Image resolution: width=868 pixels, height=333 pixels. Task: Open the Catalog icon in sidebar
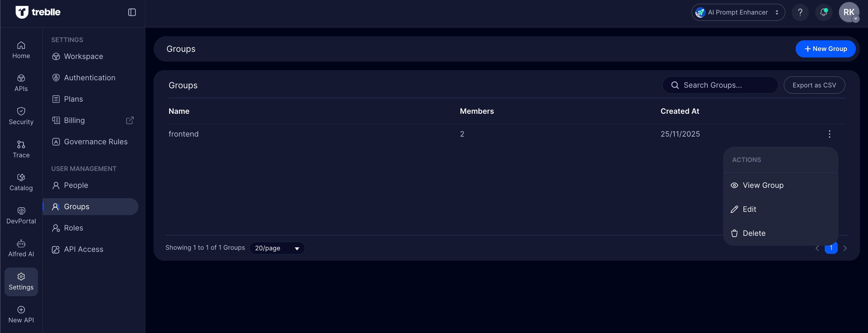[x=21, y=182]
